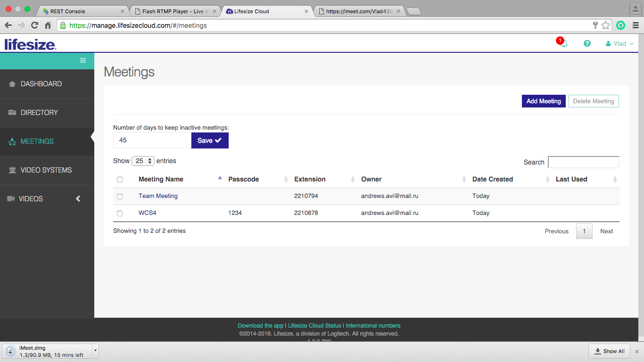Viewport: 644px width, 362px height.
Task: Sort by Meeting Name column
Action: tap(161, 179)
